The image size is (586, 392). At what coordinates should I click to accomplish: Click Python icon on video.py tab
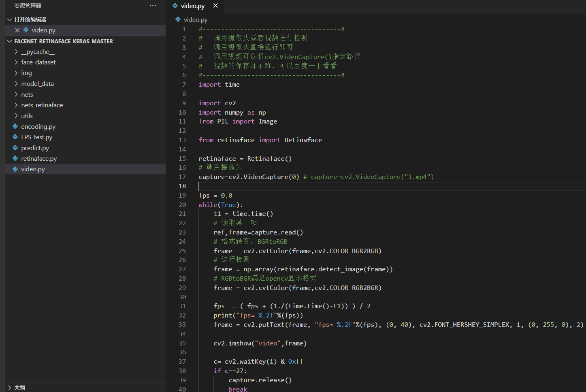click(x=175, y=6)
